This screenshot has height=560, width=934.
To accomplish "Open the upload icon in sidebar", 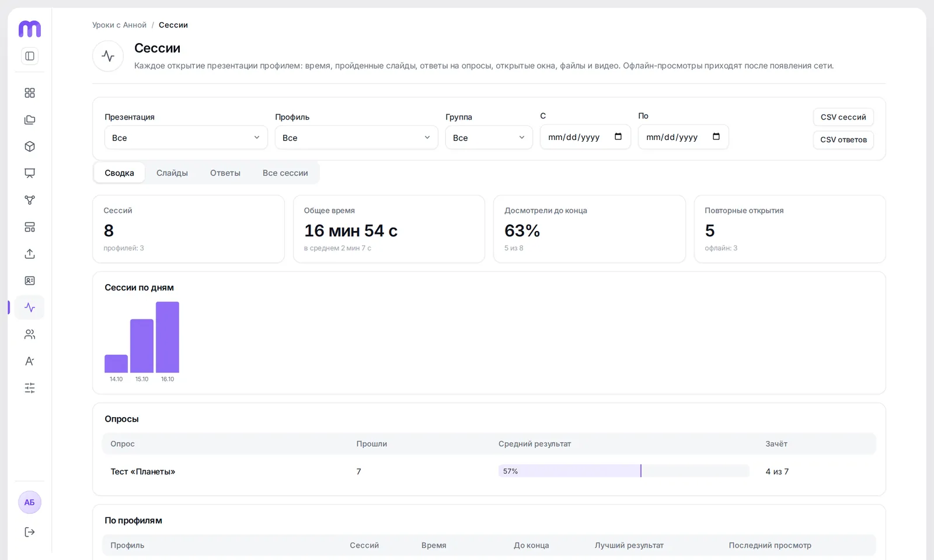I will click(30, 254).
